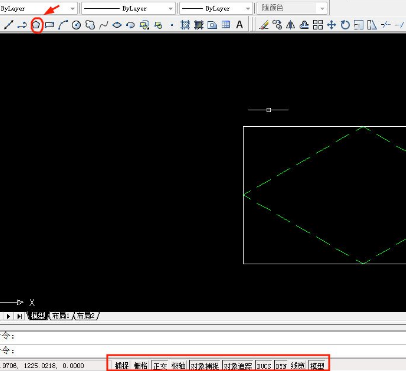The image size is (406, 377).
Task: Open the Make Block tool
Action: click(158, 25)
